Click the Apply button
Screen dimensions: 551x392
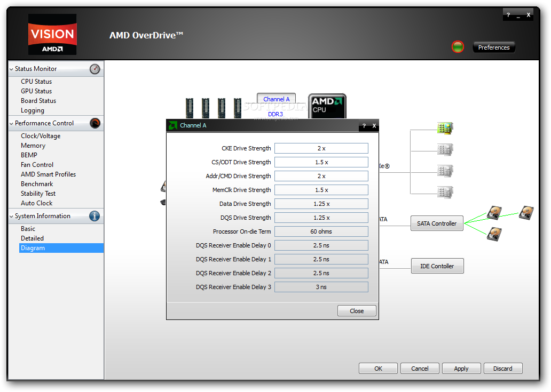[461, 369]
